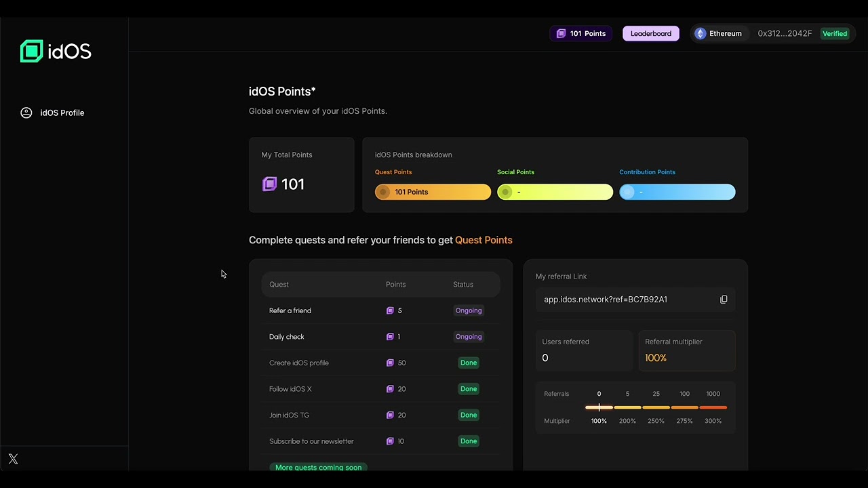Click the referral link field app.idos.network?ref=BC7B92A1
868x488 pixels.
tap(635, 300)
